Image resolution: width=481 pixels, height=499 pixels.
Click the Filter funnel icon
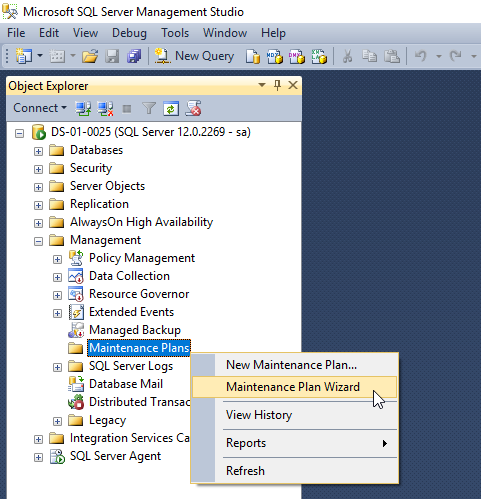[149, 109]
